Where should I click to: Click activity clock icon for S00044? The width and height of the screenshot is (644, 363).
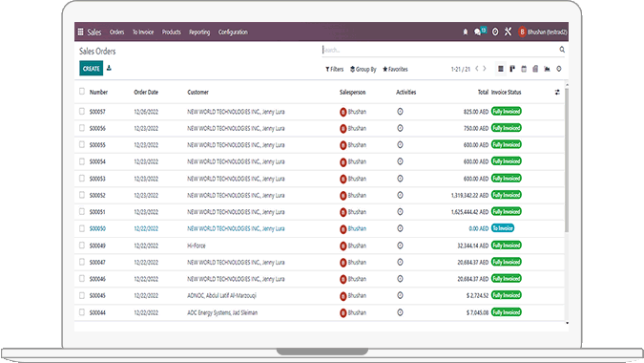[400, 312]
